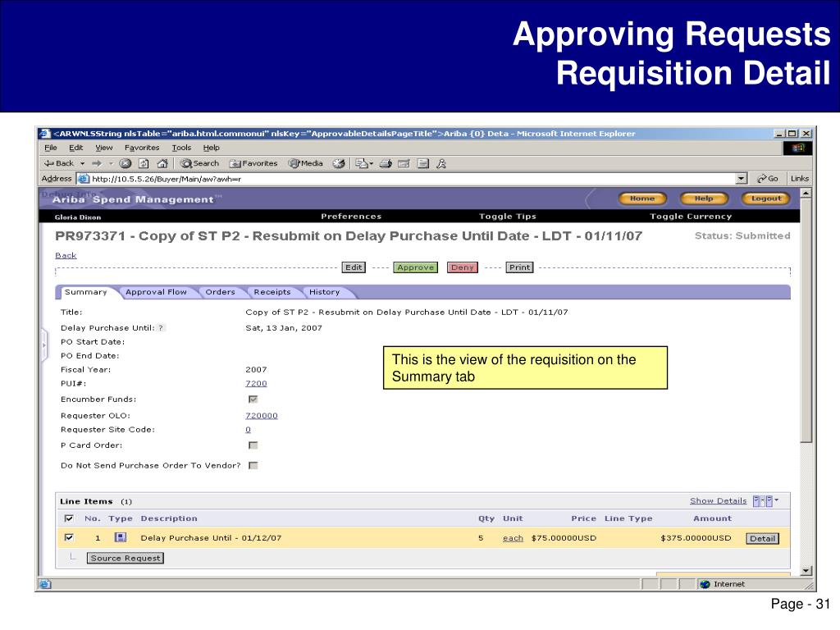Screen dimensions: 840x630
Task: Click the Go button
Action: 767,179
